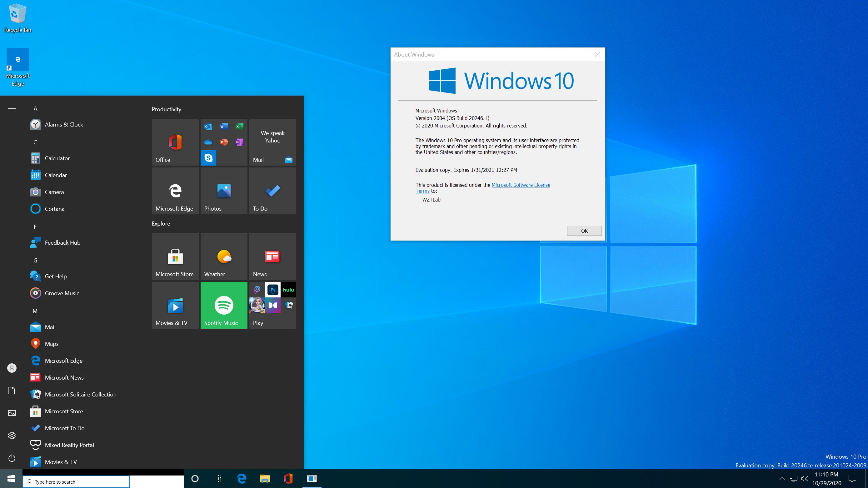Select Mixed Reality Portal in app list
868x488 pixels.
tap(69, 445)
